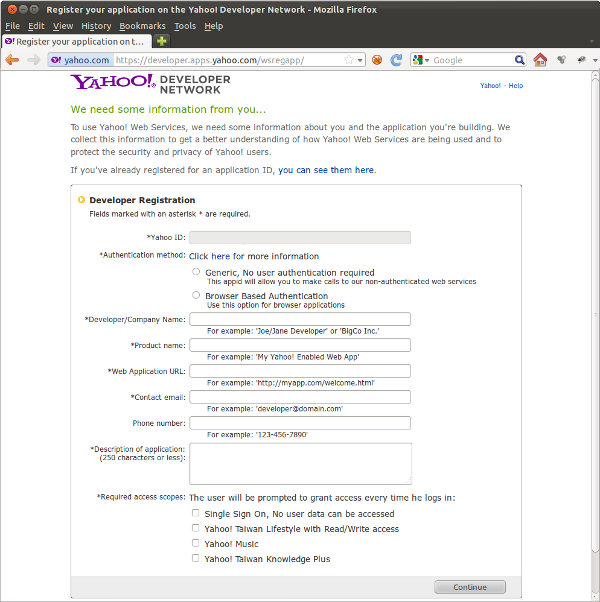This screenshot has width=600, height=602.
Task: Click the first addon icon right of Home
Action: click(x=562, y=60)
